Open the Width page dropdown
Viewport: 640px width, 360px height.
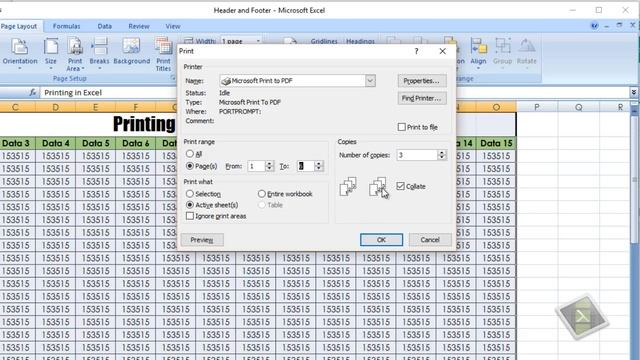pos(258,41)
